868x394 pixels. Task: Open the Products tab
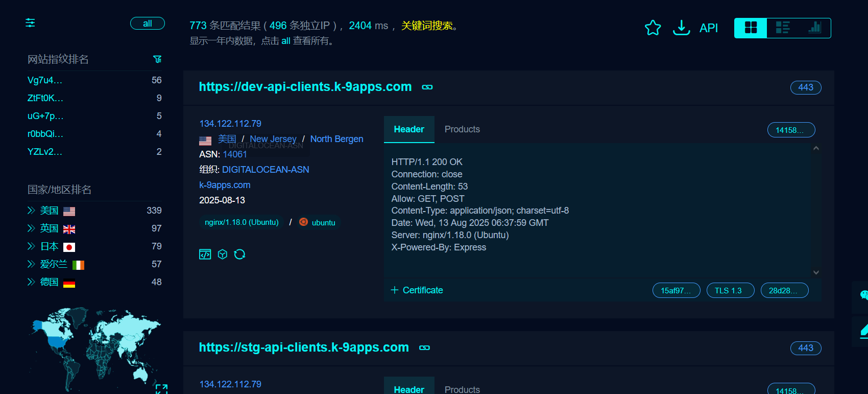[462, 129]
